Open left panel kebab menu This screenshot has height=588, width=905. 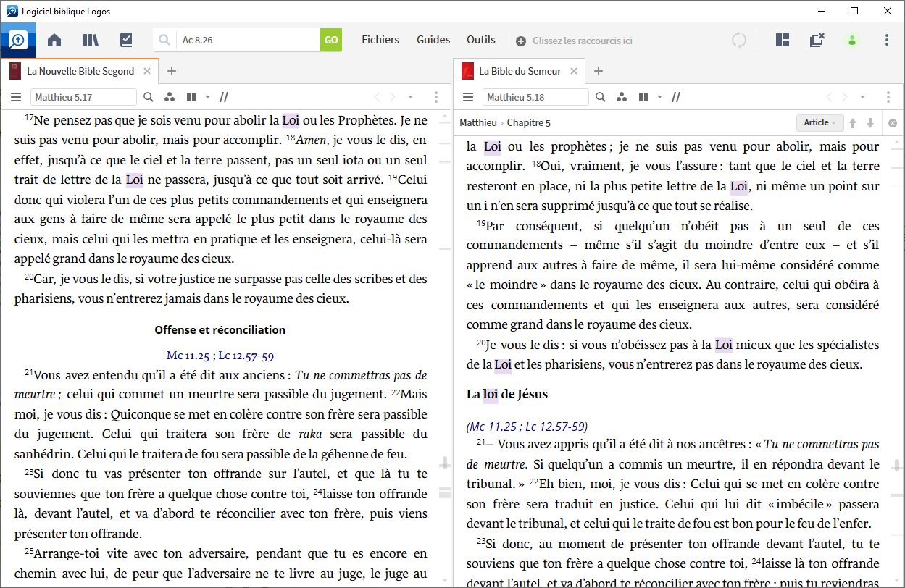[x=436, y=97]
